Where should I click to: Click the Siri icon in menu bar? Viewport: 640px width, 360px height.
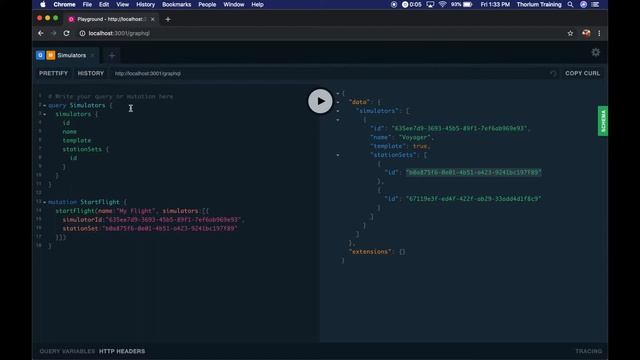coord(583,4)
